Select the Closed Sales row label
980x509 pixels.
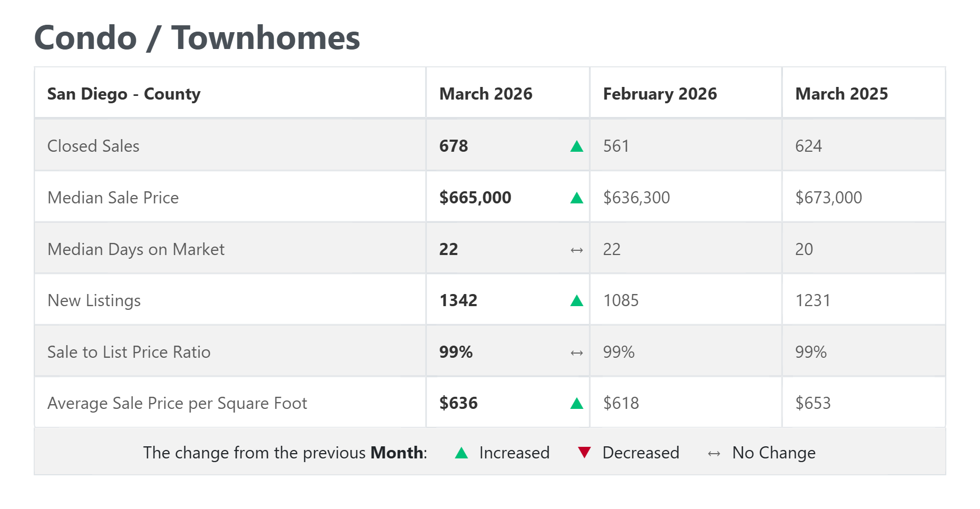(x=93, y=146)
